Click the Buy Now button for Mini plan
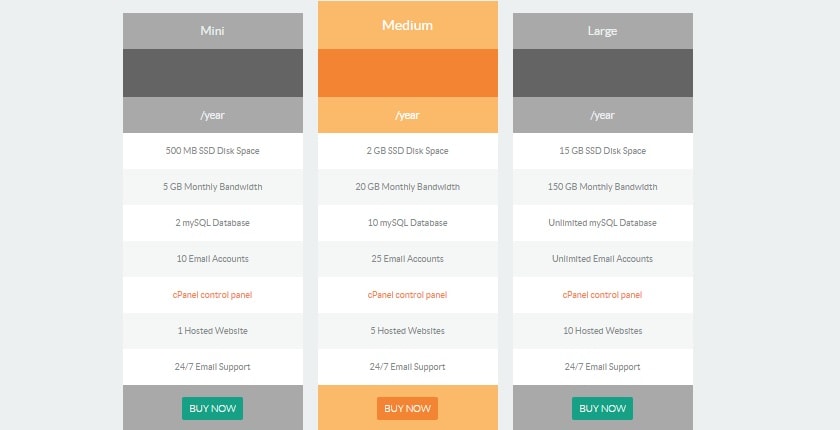The height and width of the screenshot is (430, 840). [x=212, y=408]
